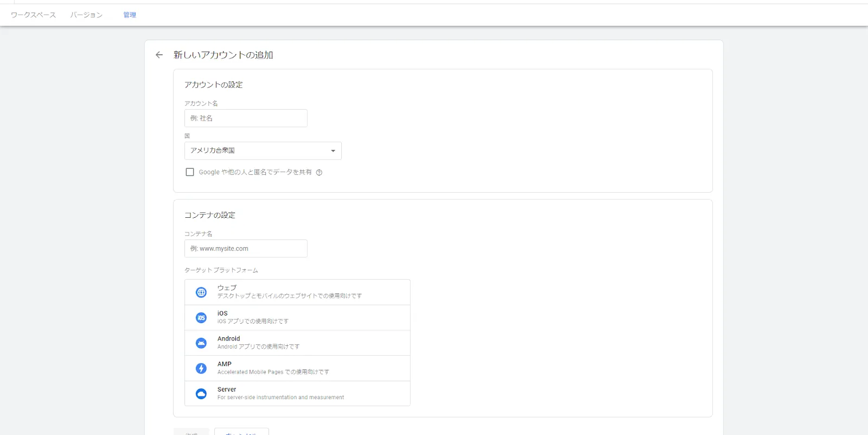Go back using the left arrow icon

[x=159, y=55]
